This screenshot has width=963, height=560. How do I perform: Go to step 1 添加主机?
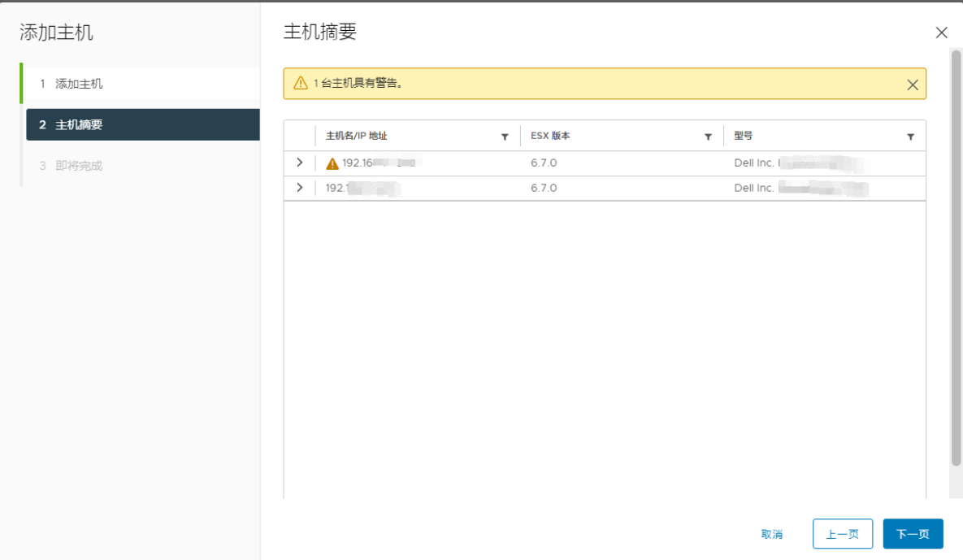pyautogui.click(x=141, y=84)
